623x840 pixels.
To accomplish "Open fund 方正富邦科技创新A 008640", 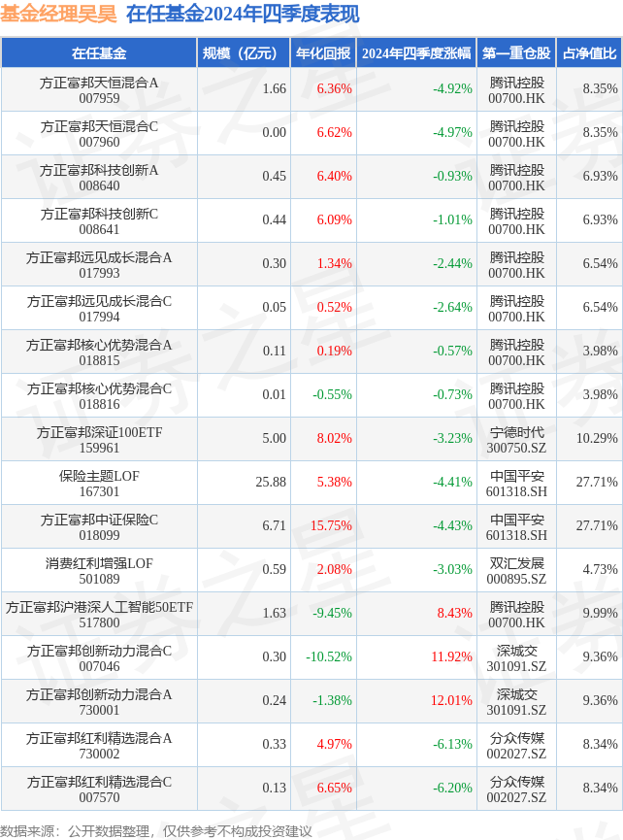I will point(99,178).
